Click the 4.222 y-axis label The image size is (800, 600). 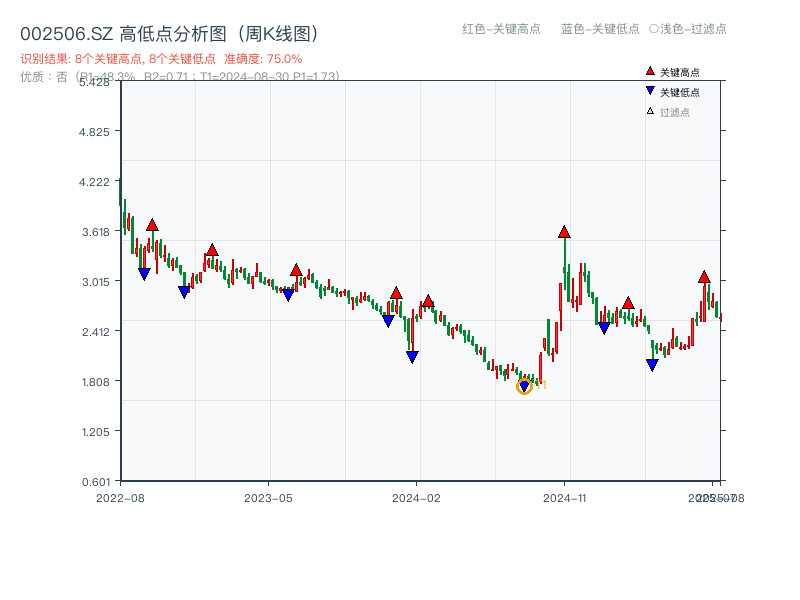[94, 182]
